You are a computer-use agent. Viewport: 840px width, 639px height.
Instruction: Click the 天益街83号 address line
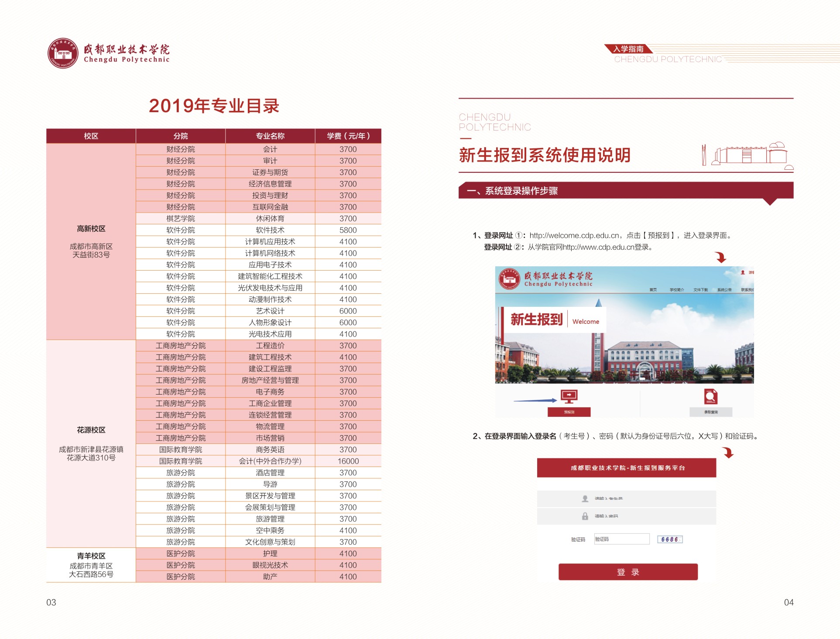click(91, 254)
